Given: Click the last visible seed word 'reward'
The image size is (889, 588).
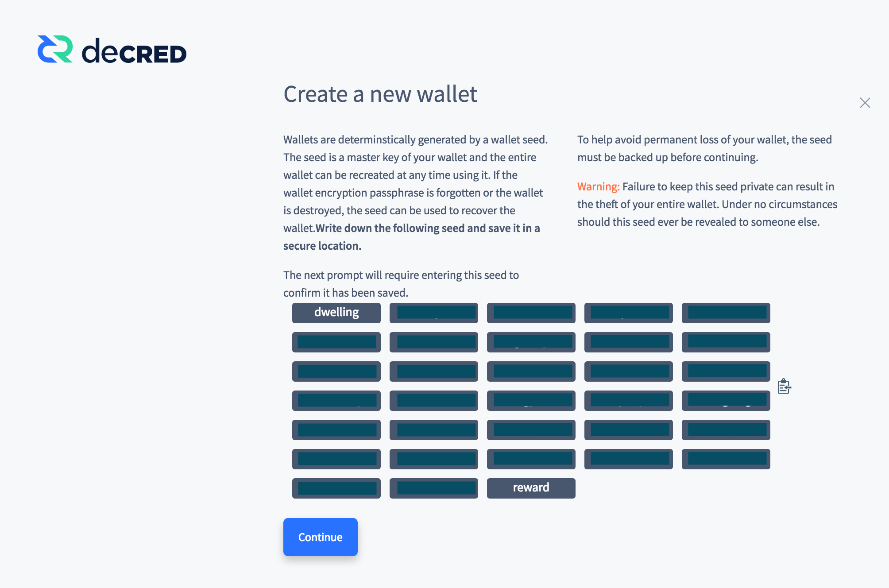Looking at the screenshot, I should click(531, 487).
